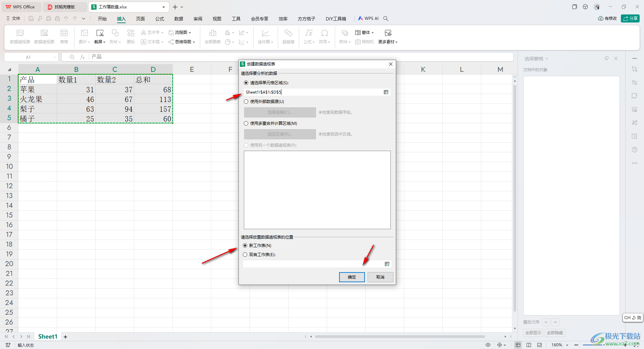Click the 图标 (Icons) ribbon button
The width and height of the screenshot is (644, 349).
tap(131, 36)
